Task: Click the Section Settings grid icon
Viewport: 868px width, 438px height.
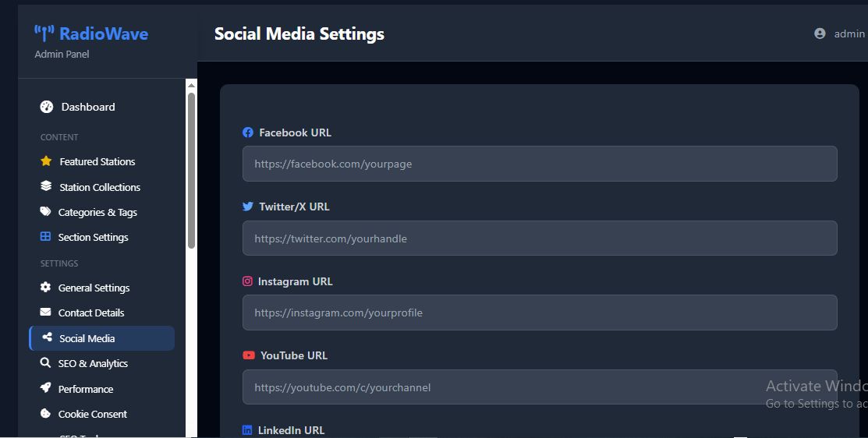Action: click(x=45, y=237)
